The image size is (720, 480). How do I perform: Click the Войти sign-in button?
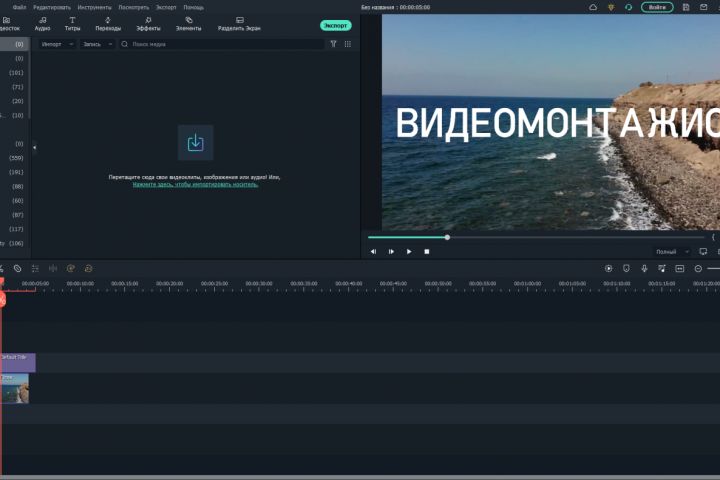(x=657, y=7)
